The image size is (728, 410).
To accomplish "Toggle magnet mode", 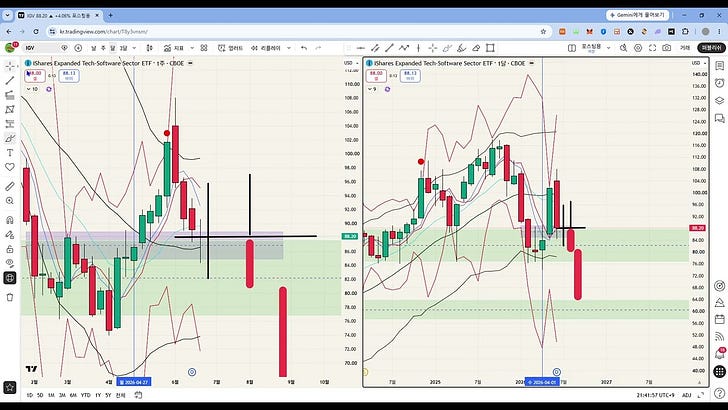I will coord(10,220).
